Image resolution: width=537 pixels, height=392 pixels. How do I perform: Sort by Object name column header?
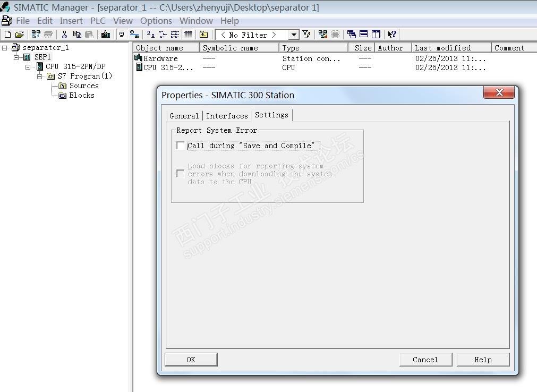point(166,48)
